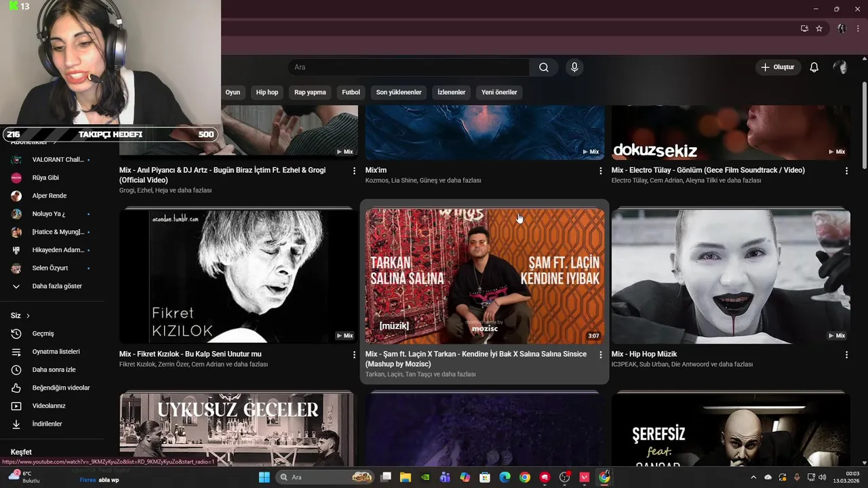
Task: Open Selen Özyurt subscription channel
Action: coord(52,268)
